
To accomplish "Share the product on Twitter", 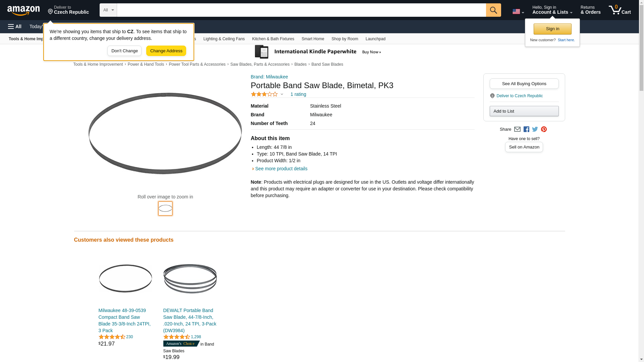I will [535, 129].
